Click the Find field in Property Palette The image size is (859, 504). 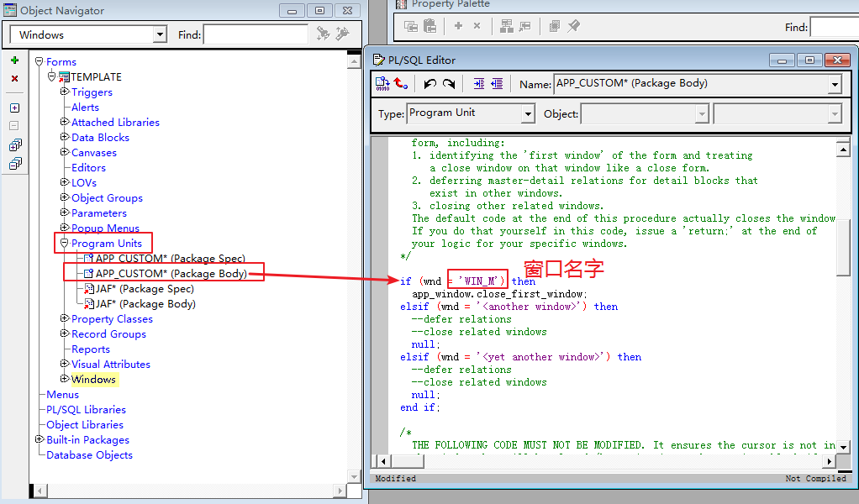pos(835,27)
